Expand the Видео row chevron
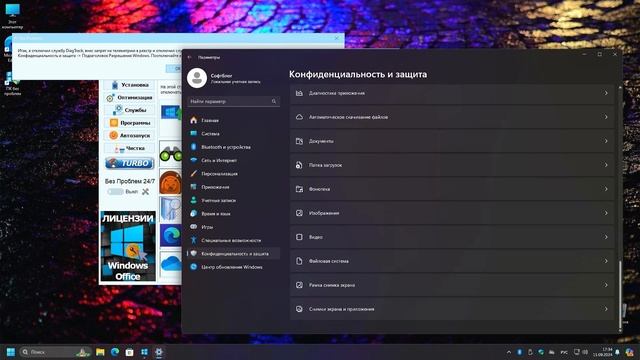640x360 pixels. 606,237
